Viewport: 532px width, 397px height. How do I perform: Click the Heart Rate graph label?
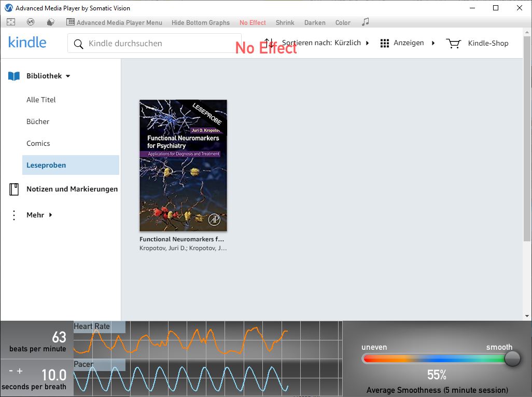click(x=92, y=326)
